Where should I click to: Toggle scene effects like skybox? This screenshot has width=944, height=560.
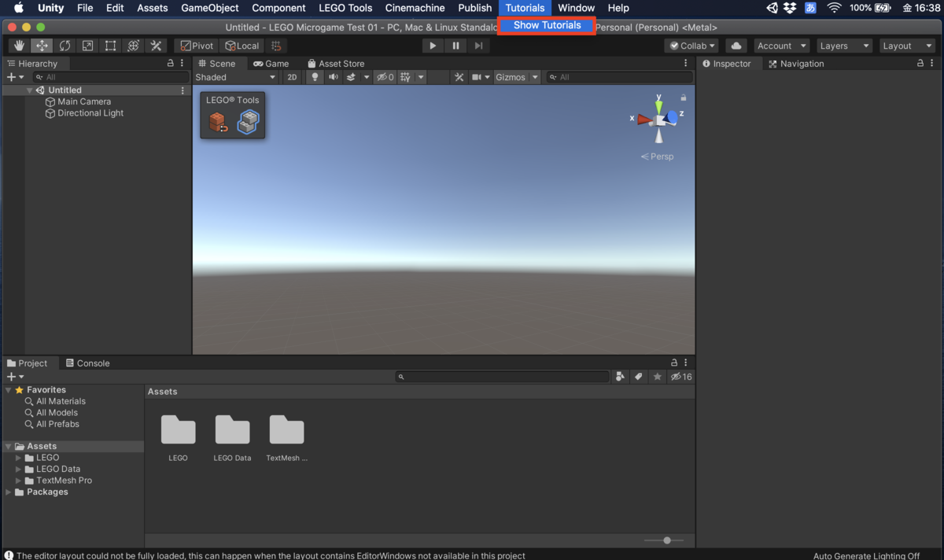point(352,77)
